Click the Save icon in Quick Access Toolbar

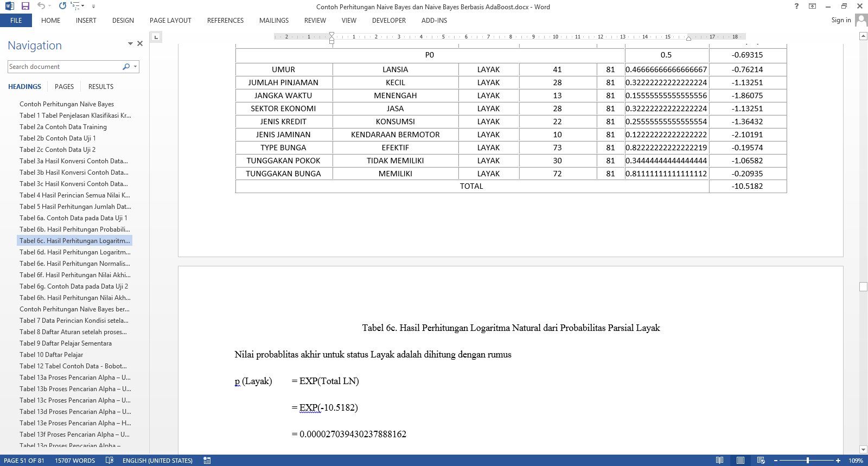(x=25, y=6)
